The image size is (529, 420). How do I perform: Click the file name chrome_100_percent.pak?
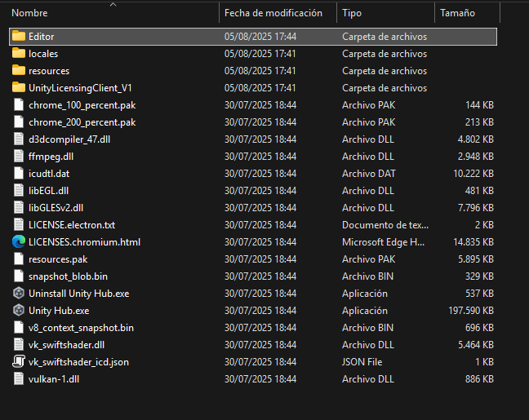pos(82,105)
